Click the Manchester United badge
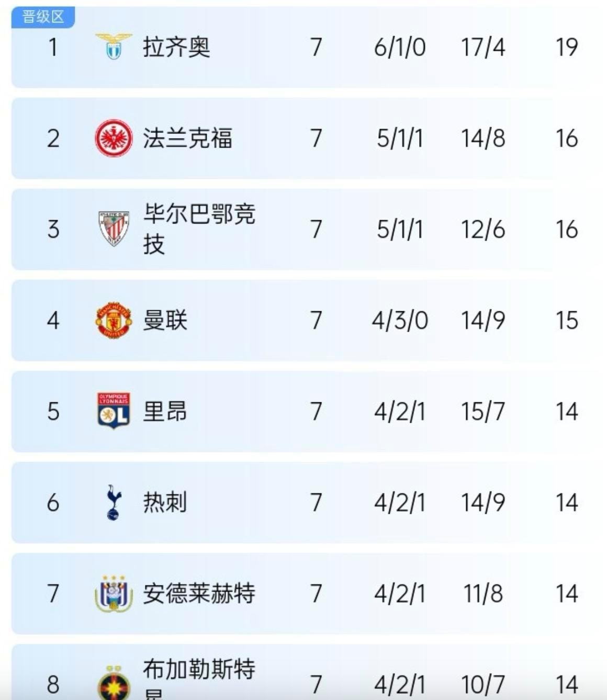Image resolution: width=607 pixels, height=700 pixels. tap(114, 320)
